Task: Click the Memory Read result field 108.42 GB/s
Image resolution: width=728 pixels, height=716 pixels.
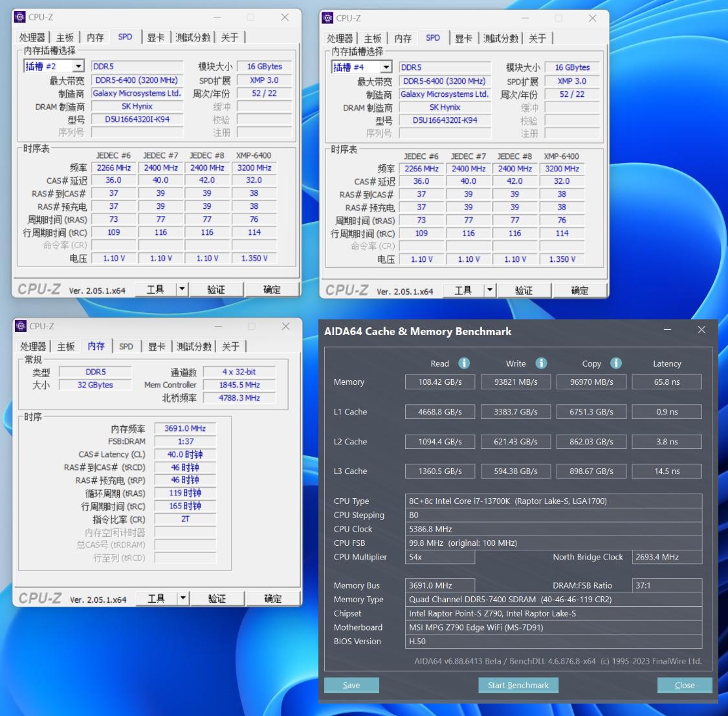Action: (x=440, y=382)
